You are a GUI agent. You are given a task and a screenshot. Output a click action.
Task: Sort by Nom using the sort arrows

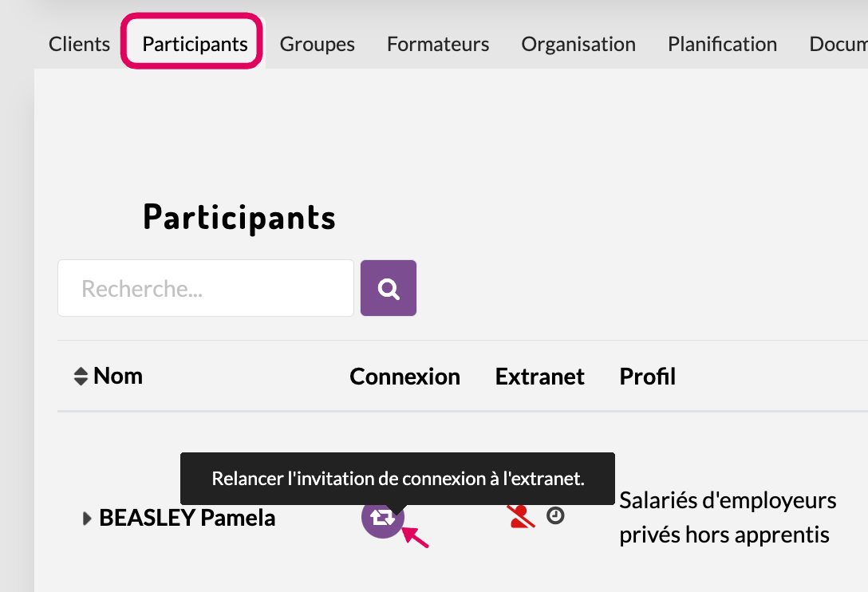pyautogui.click(x=81, y=377)
